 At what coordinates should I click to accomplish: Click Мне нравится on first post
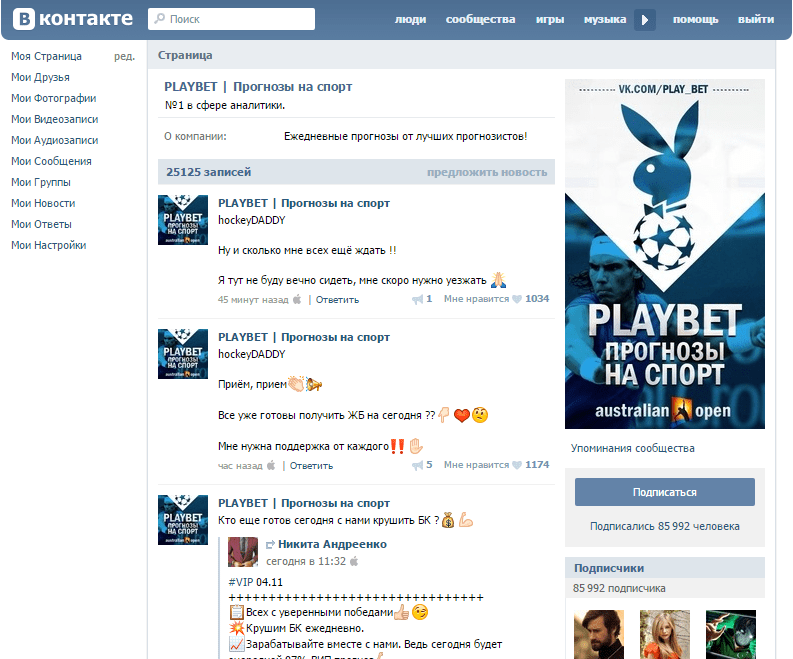[x=476, y=299]
